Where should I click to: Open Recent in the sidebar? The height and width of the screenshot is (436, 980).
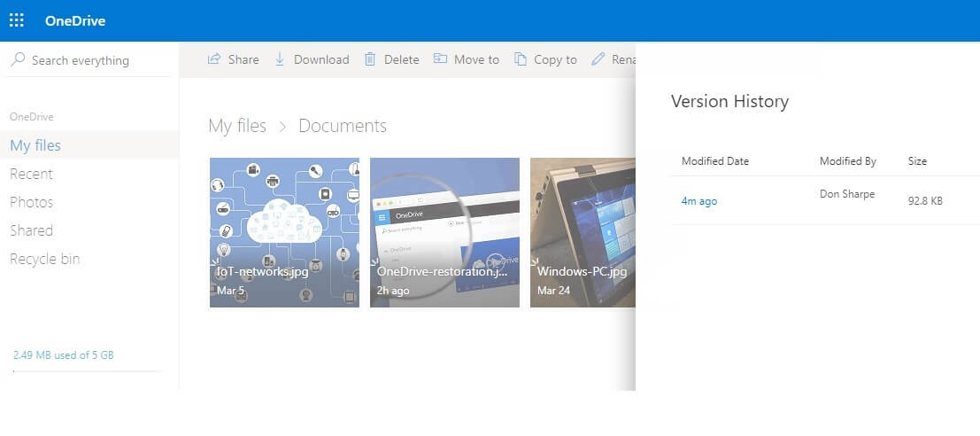click(31, 174)
